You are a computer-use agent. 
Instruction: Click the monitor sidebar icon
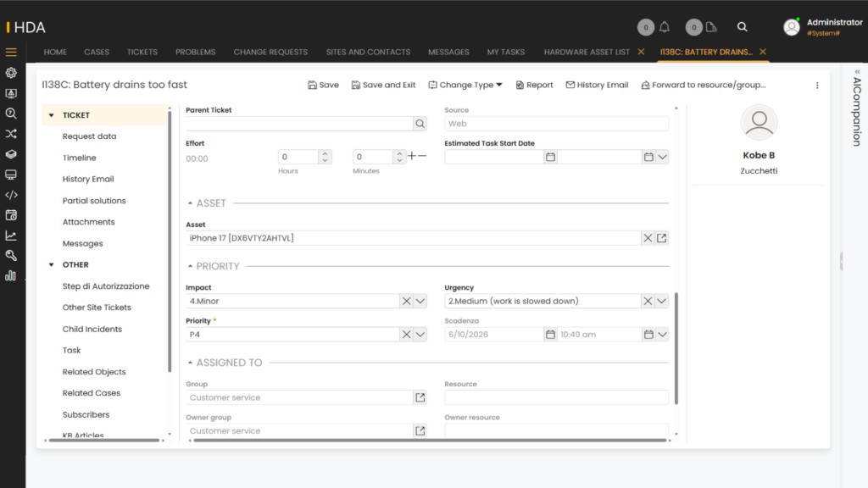pos(11,175)
